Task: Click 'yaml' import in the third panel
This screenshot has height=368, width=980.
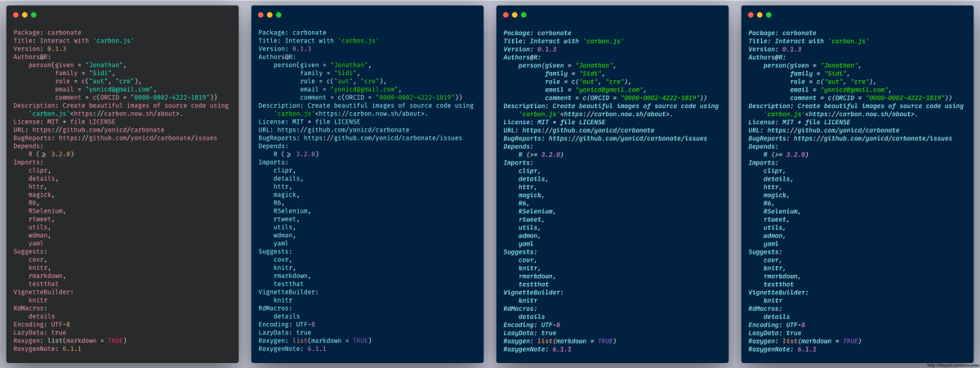Action: (x=527, y=244)
